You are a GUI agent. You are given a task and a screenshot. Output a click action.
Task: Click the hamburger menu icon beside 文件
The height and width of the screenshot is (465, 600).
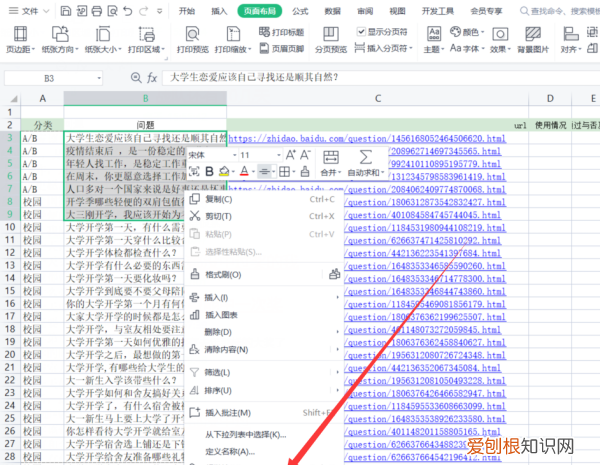coord(13,11)
